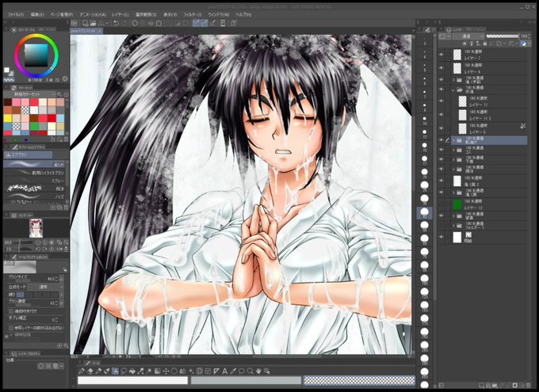Open layer blending mode dropdown 通常
The image size is (539, 392).
point(468,36)
